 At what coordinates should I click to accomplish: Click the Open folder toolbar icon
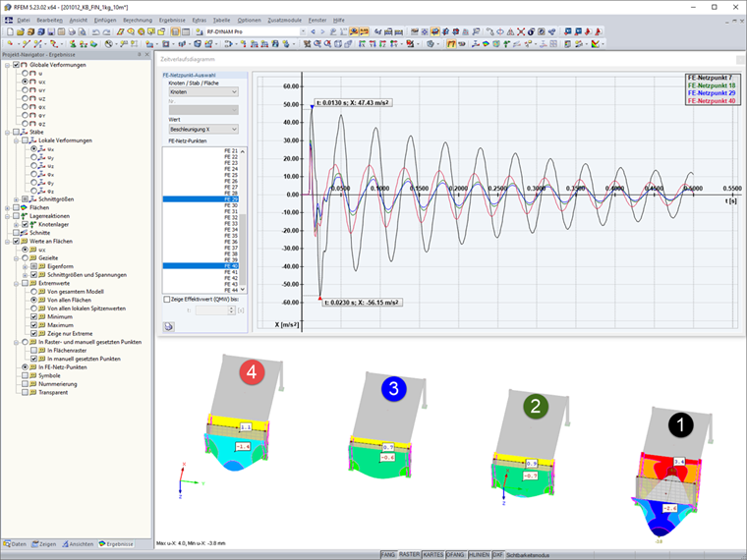(21, 31)
